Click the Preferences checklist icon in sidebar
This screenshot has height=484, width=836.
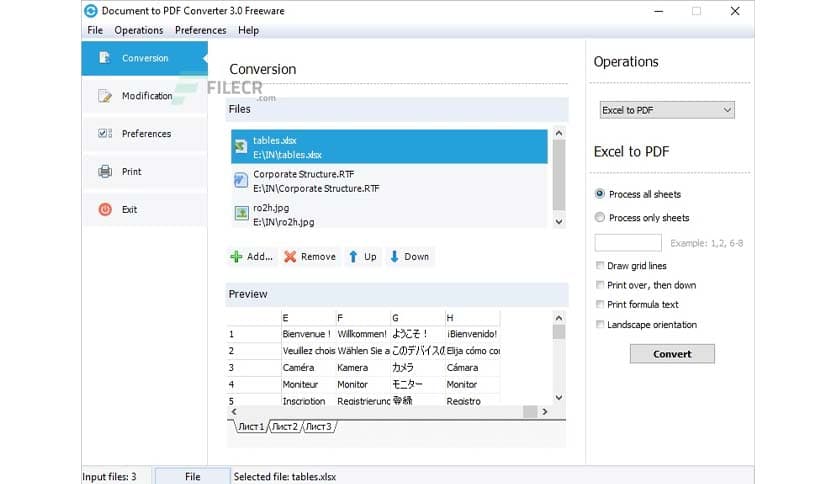[105, 133]
